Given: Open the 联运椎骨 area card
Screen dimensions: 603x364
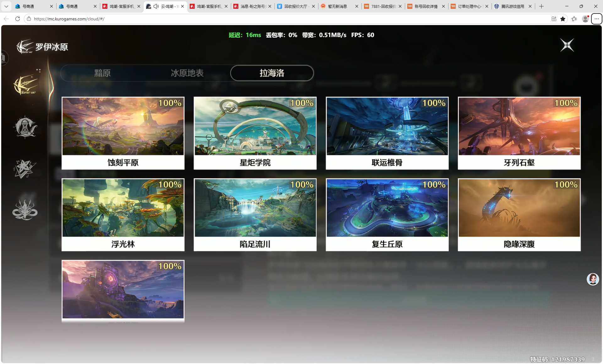Looking at the screenshot, I should coord(387,133).
